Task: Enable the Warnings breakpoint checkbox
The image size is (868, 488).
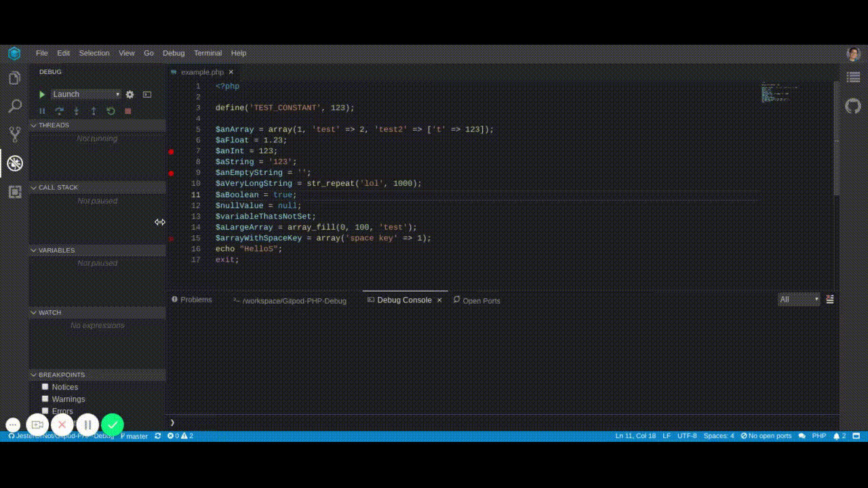Action: [x=45, y=399]
